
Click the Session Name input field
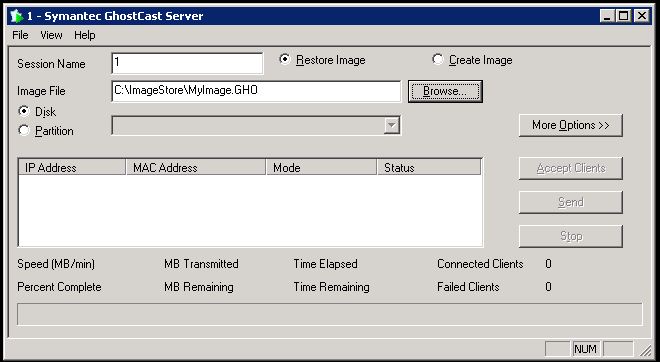[x=187, y=63]
